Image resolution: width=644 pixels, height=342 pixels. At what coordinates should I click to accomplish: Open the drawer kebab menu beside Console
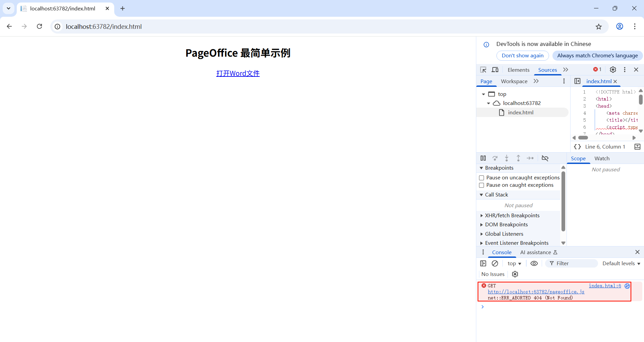[x=483, y=252]
